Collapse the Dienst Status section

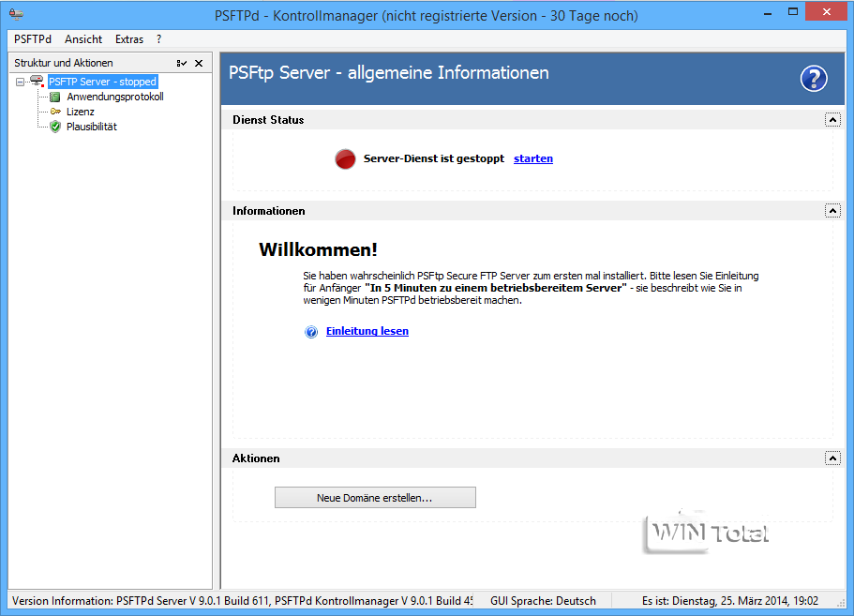point(832,120)
